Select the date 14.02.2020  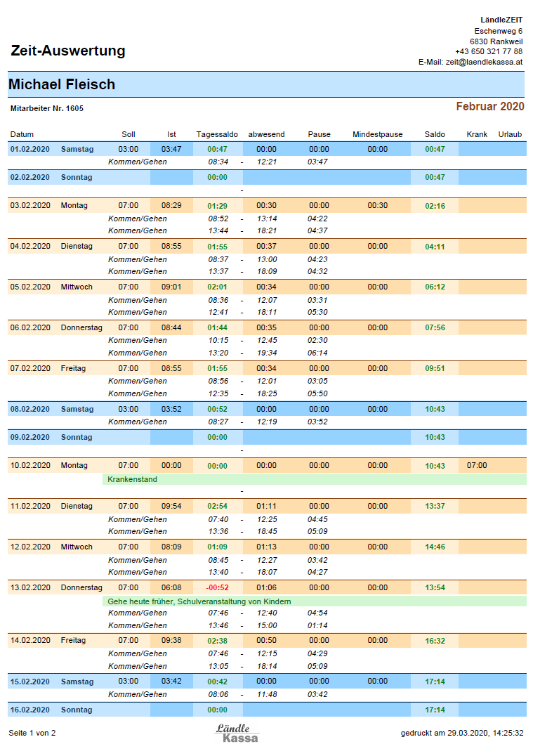tap(30, 640)
